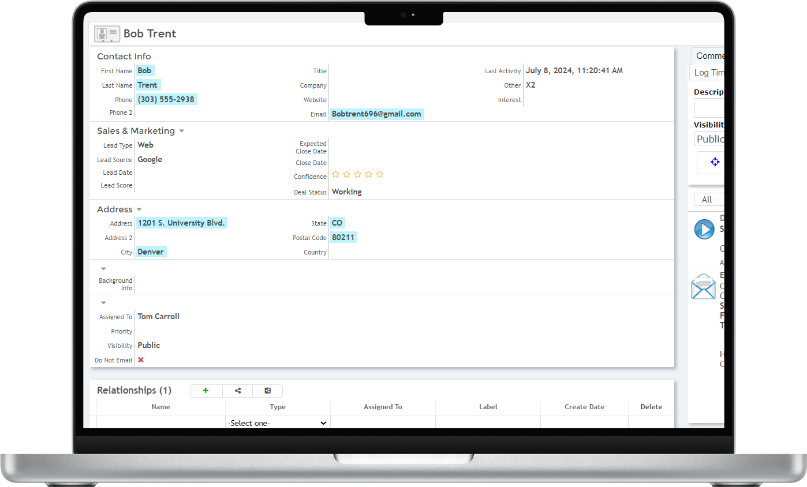This screenshot has width=807, height=487.
Task: Collapse the Address section arrow
Action: pos(139,209)
